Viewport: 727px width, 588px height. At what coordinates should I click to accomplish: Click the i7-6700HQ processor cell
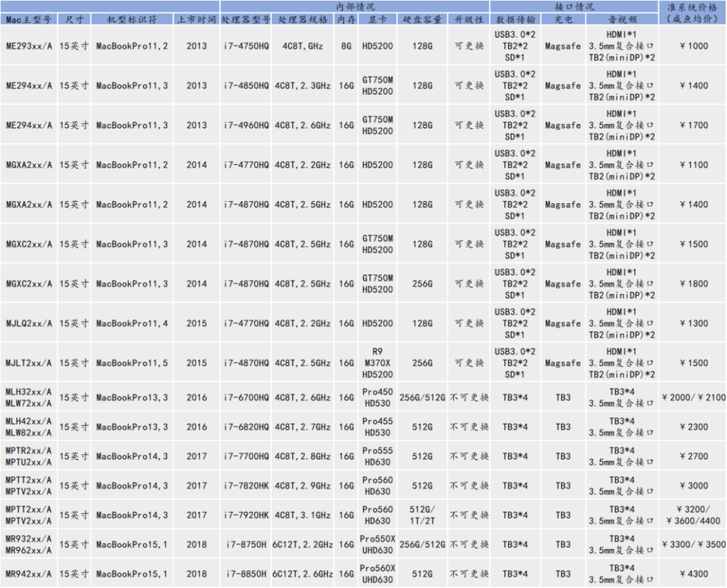click(246, 398)
